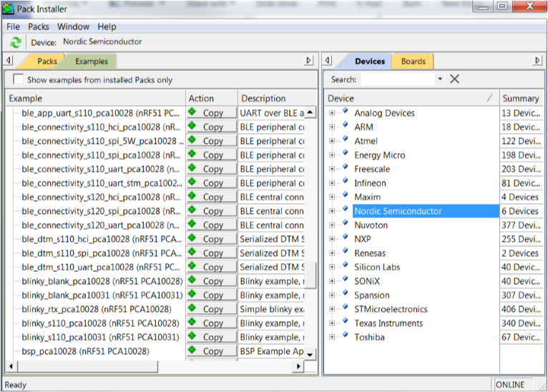Click the blue device icon beside STMicroelectronics
Image resolution: width=548 pixels, height=392 pixels.
(346, 307)
